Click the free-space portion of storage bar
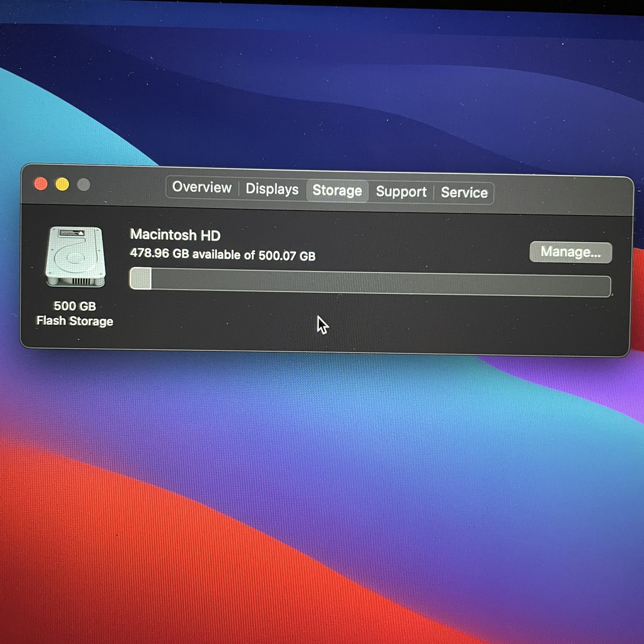This screenshot has height=644, width=644. click(x=380, y=284)
